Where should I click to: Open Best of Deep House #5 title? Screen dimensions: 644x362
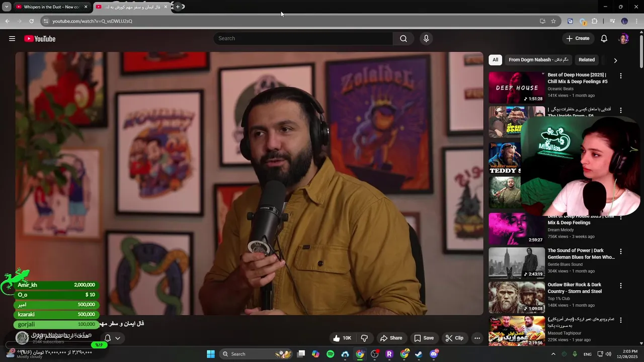(578, 78)
